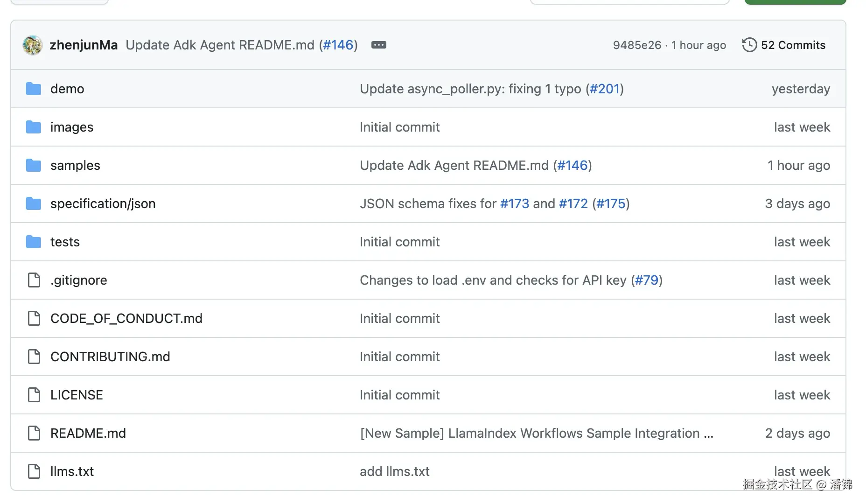866x504 pixels.
Task: Open CODE_OF_CONDUCT.md file
Action: 126,318
